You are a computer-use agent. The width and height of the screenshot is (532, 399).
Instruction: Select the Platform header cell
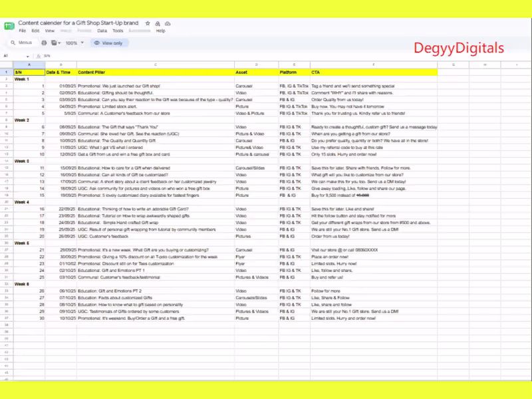click(x=294, y=72)
